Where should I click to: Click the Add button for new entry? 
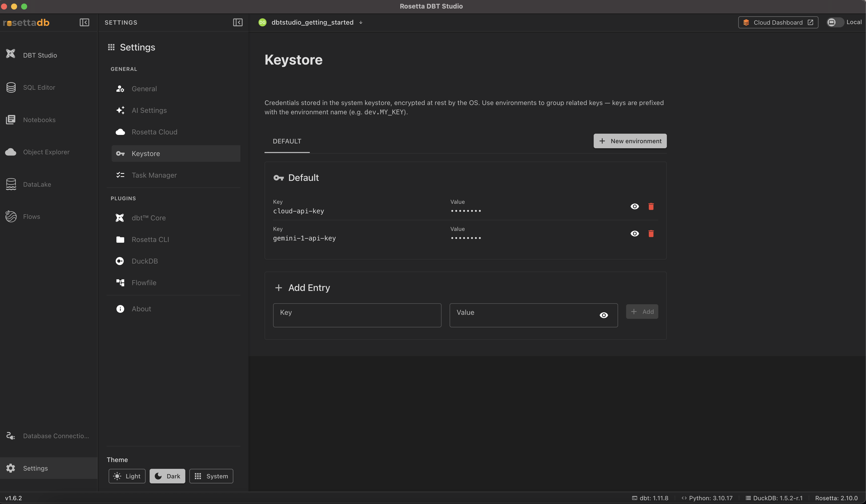coord(642,311)
